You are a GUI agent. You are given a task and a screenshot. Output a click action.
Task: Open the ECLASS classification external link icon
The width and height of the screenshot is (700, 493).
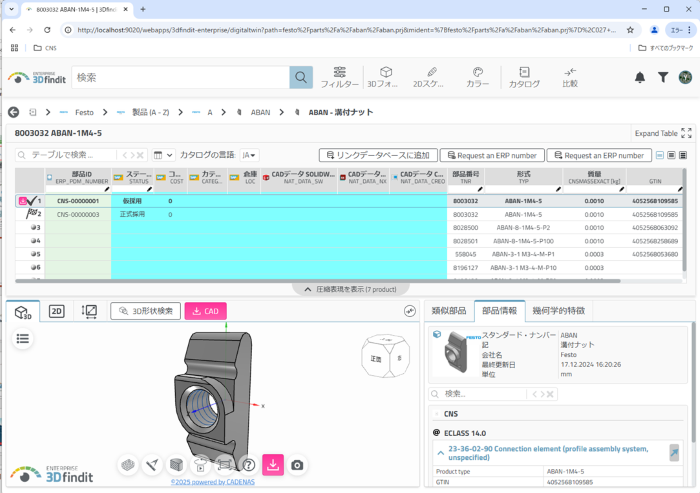point(674,452)
